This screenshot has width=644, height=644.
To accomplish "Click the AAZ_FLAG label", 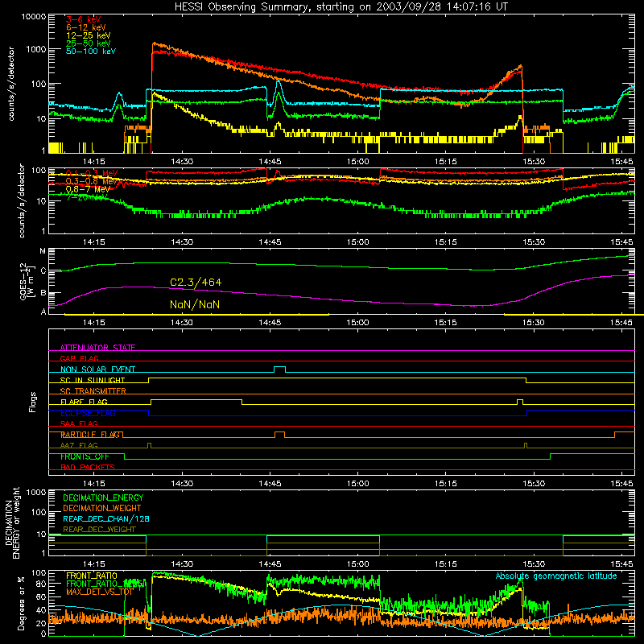I will pos(79,445).
